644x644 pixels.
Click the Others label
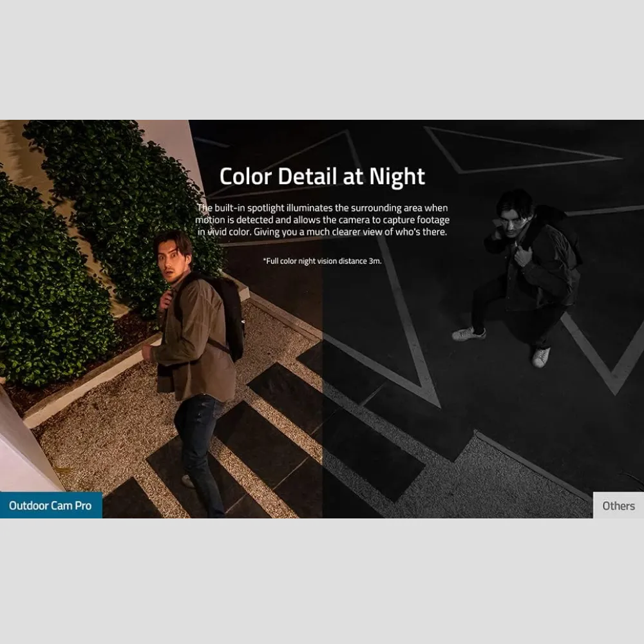pyautogui.click(x=618, y=506)
